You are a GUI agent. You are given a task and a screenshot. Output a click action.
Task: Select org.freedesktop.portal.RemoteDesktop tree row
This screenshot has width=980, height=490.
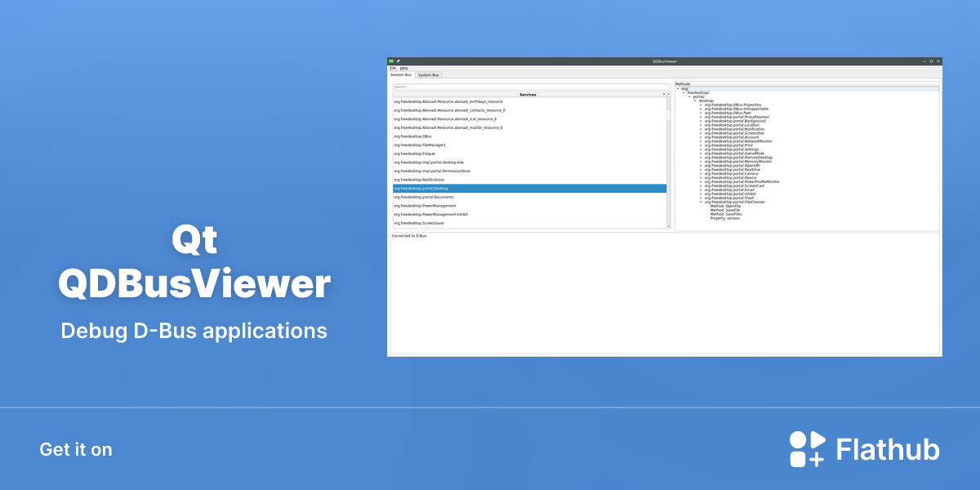click(738, 158)
